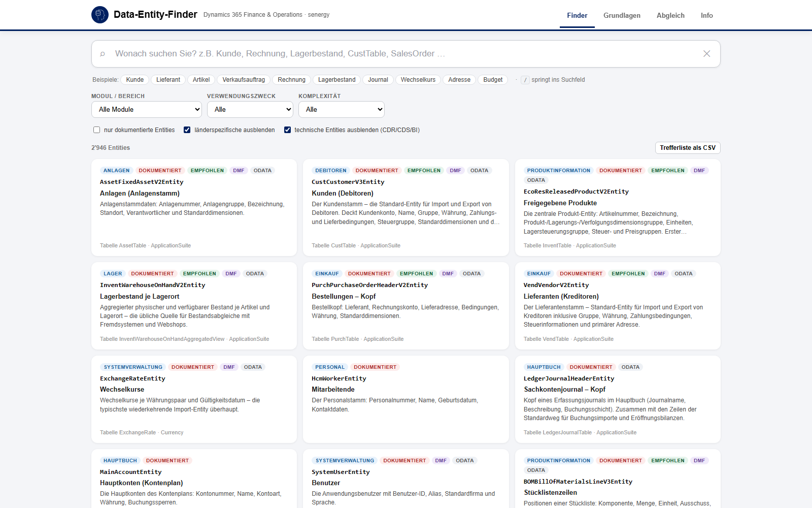Select the 'Adresse' example chip
The image size is (812, 508).
coord(459,80)
